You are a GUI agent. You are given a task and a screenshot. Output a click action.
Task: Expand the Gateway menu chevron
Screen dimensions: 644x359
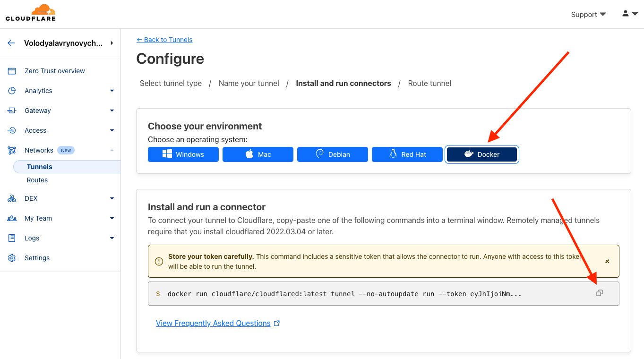112,111
